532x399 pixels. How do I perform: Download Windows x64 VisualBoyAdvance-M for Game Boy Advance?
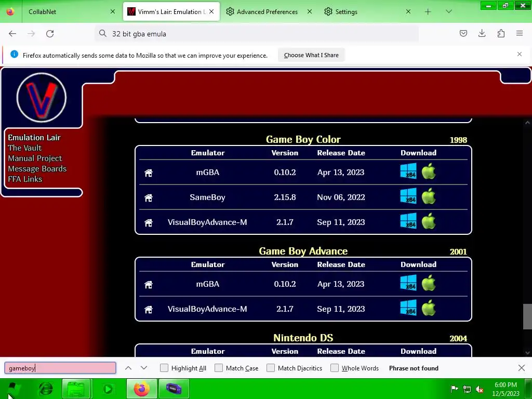(408, 308)
